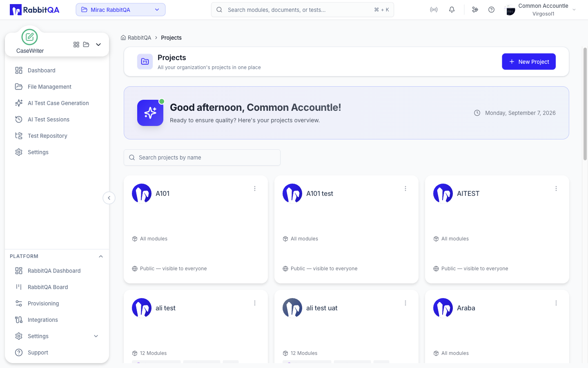Open the Mirac RabbitQA workspace dropdown
The width and height of the screenshot is (588, 368).
coord(120,10)
